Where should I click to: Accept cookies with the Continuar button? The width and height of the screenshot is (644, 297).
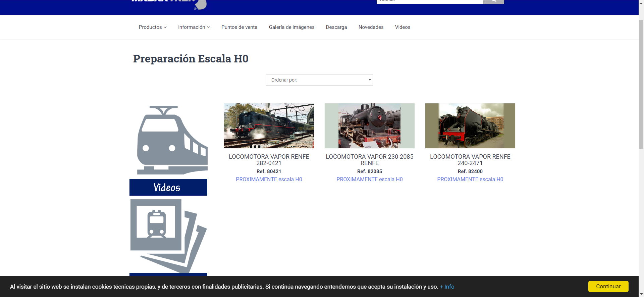pyautogui.click(x=608, y=286)
